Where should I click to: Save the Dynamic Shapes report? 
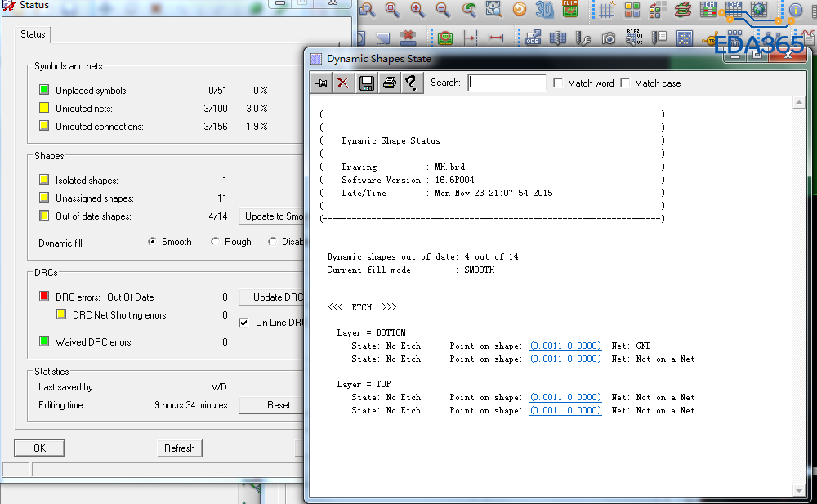click(367, 83)
